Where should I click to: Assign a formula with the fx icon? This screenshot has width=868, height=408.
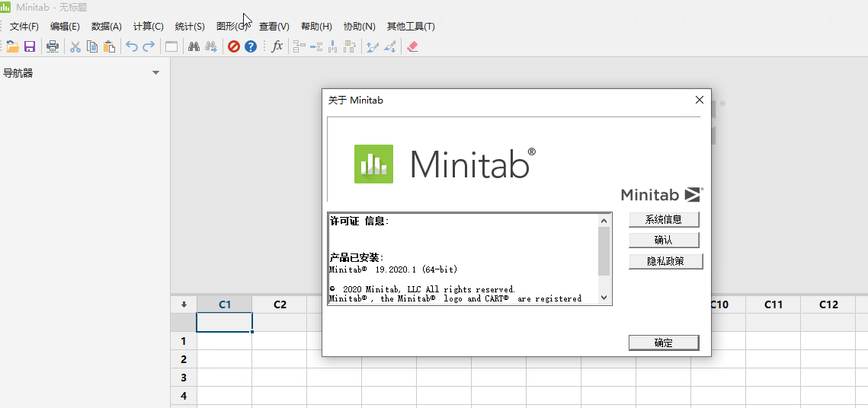[277, 46]
